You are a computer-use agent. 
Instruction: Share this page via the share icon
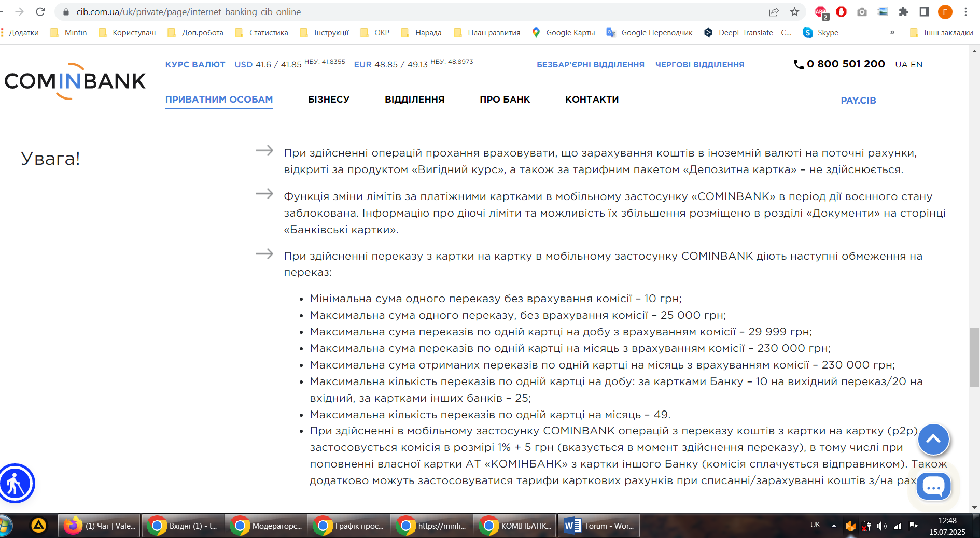point(774,11)
